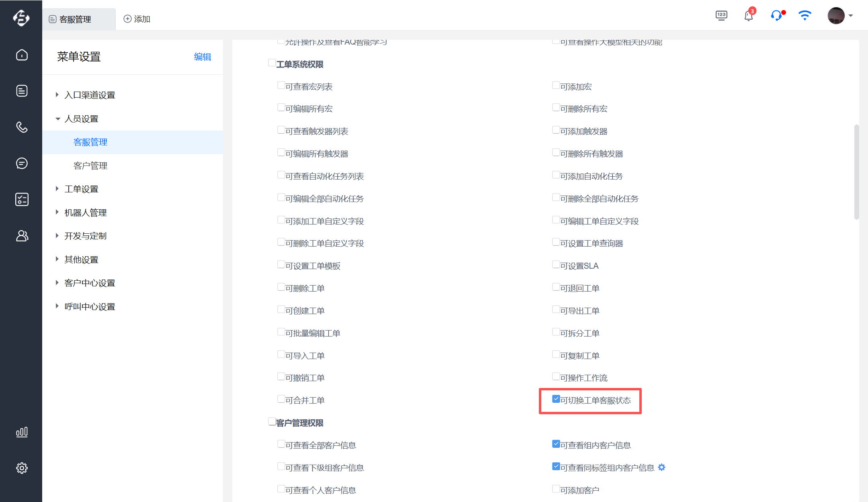Click the gear beside 可查看同标签组内客户信息
The image size is (868, 502).
(662, 467)
